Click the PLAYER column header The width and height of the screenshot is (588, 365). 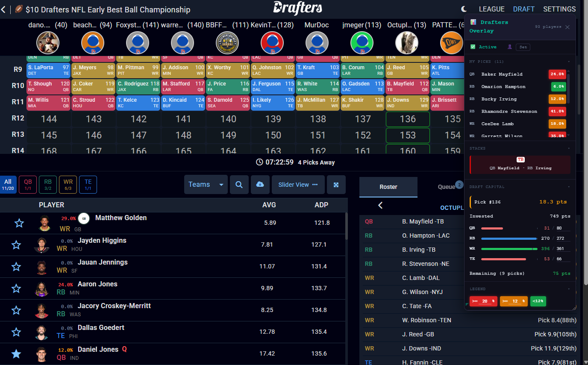tap(52, 205)
